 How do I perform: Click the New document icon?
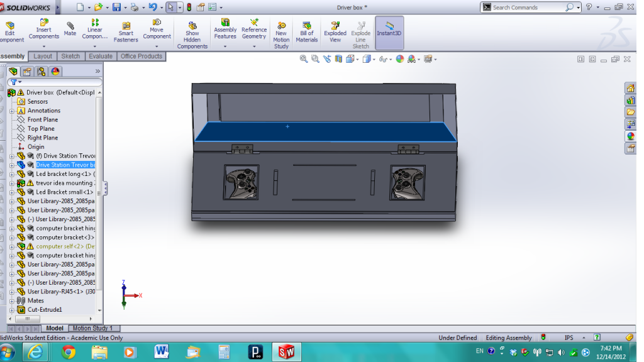(80, 8)
